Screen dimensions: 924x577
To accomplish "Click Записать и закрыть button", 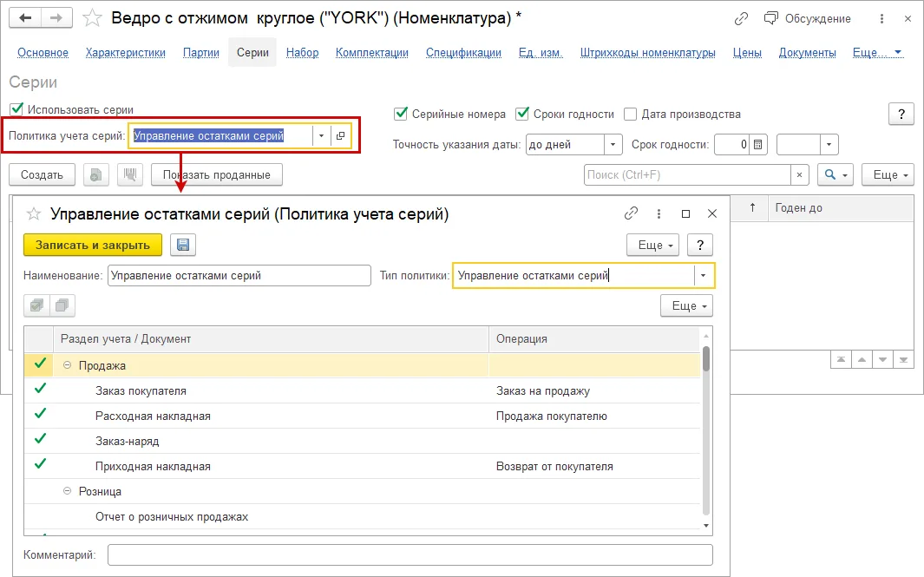I will tap(93, 246).
